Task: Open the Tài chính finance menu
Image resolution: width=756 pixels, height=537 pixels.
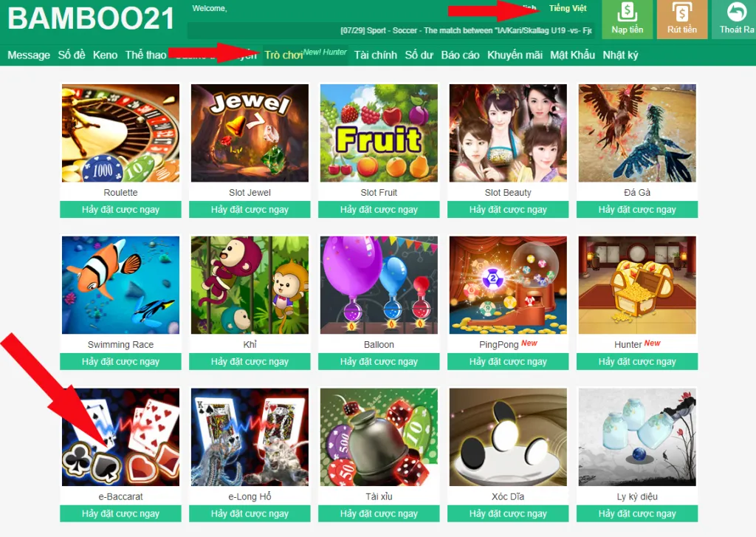Action: pyautogui.click(x=376, y=55)
